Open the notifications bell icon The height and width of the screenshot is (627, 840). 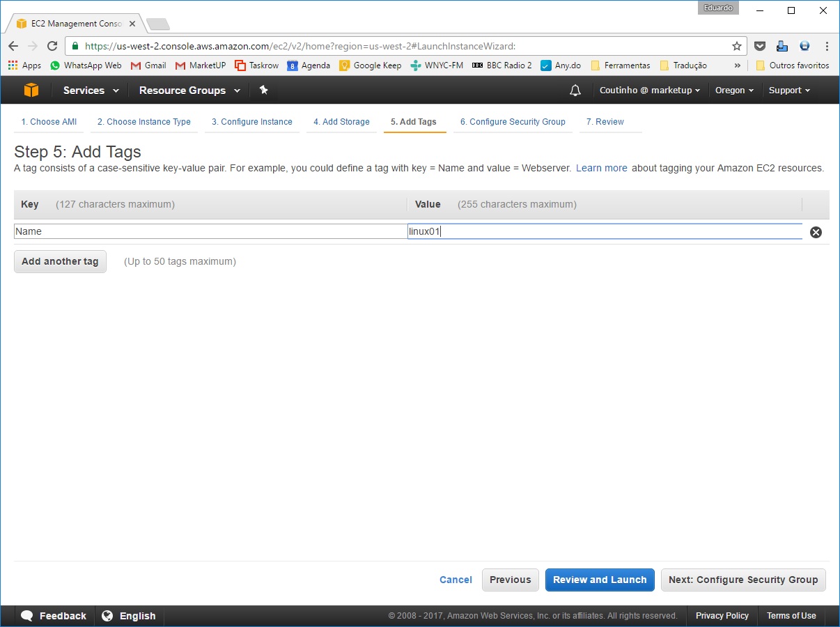tap(575, 91)
